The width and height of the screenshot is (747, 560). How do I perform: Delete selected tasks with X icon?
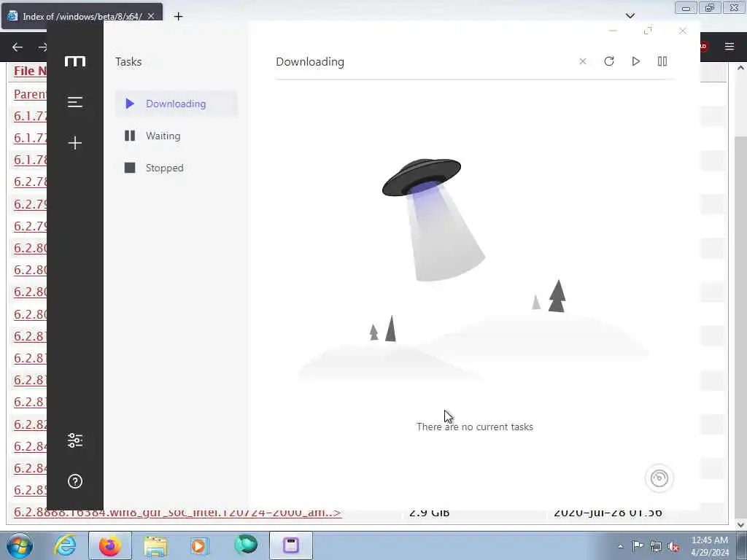point(583,61)
